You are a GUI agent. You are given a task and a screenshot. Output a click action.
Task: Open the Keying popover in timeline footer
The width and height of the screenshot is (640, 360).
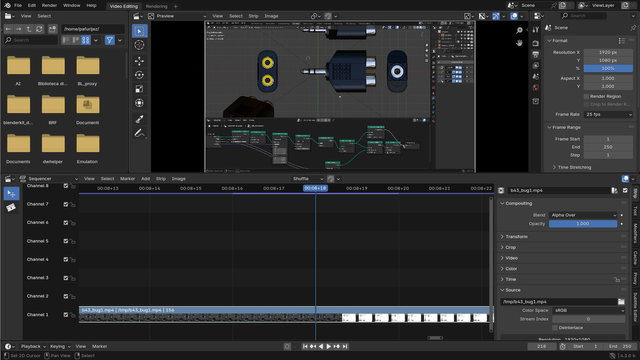[60, 347]
